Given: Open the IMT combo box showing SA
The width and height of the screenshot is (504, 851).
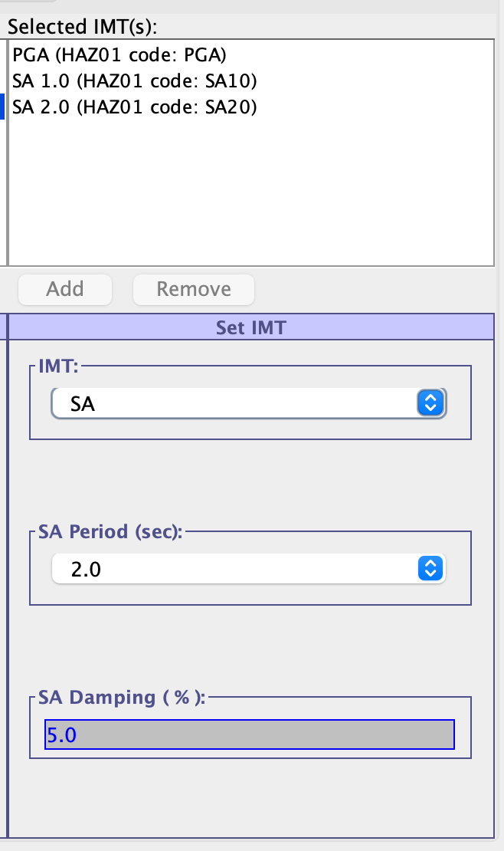Looking at the screenshot, I should pyautogui.click(x=234, y=403).
